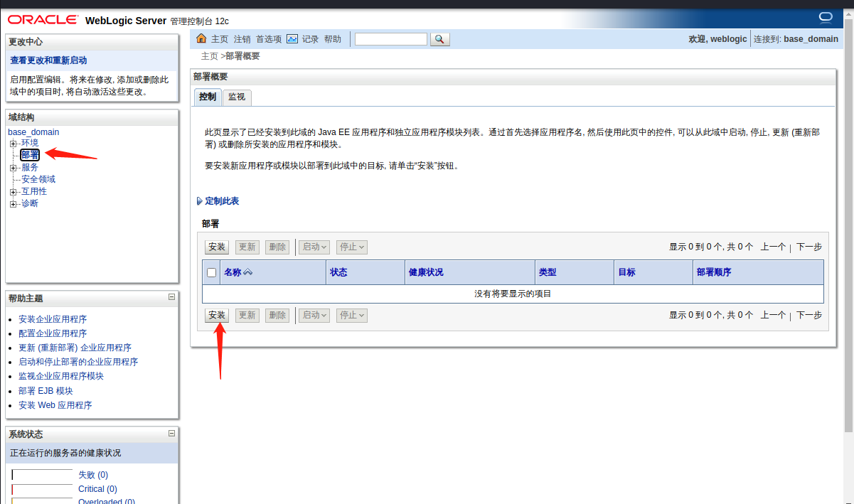
Task: Click 主页 breadcrumb link
Action: point(210,56)
